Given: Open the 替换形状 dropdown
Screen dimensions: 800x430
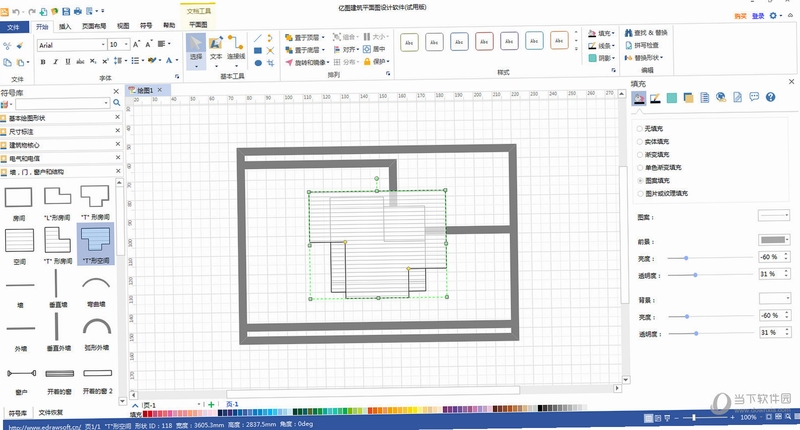Looking at the screenshot, I should [644, 58].
